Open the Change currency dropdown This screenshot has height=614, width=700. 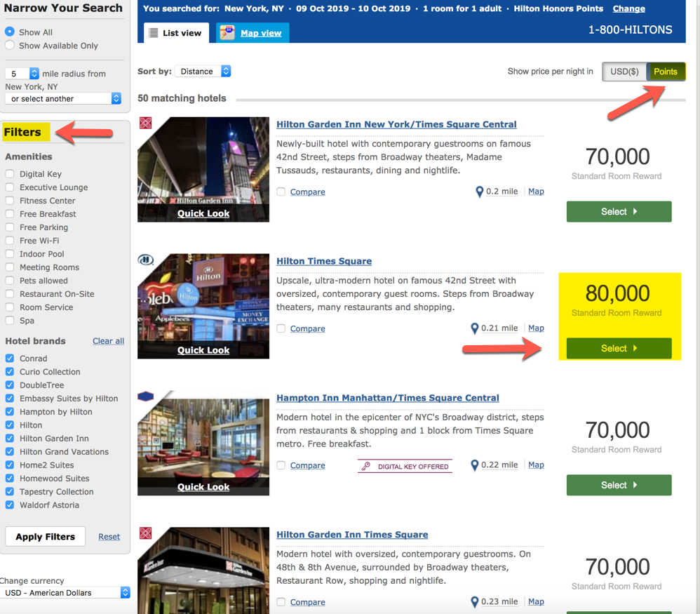click(x=65, y=592)
